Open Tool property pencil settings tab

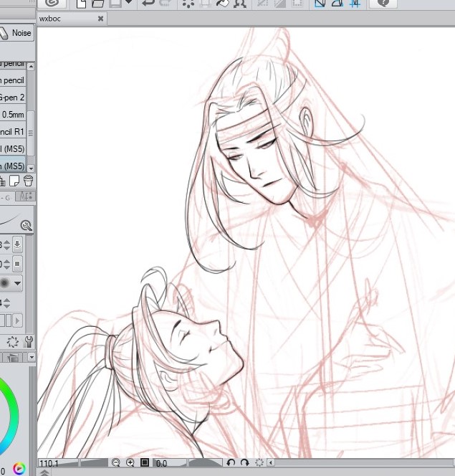(x=26, y=196)
